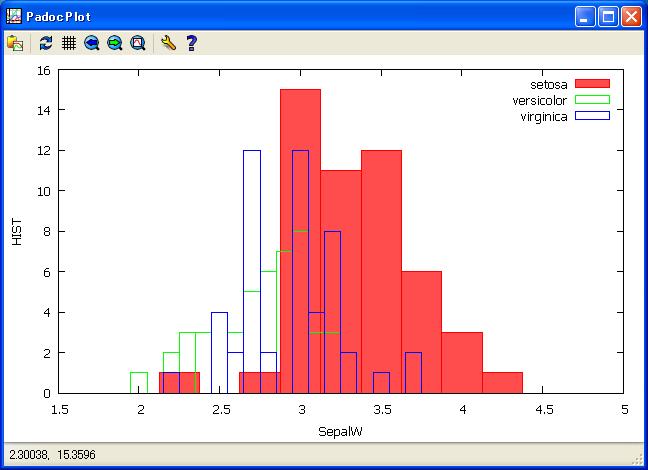Click the Padoc Plot title bar app icon
Image resolution: width=648 pixels, height=470 pixels.
tap(14, 16)
